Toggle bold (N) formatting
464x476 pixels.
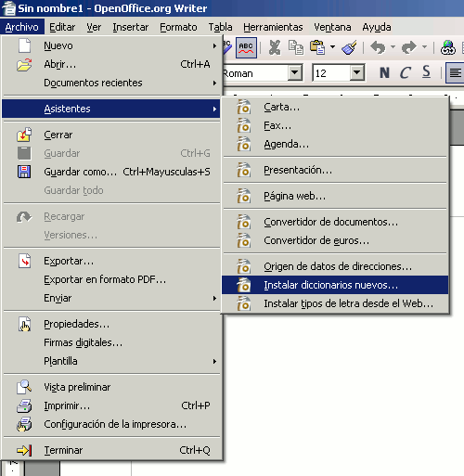pyautogui.click(x=384, y=73)
